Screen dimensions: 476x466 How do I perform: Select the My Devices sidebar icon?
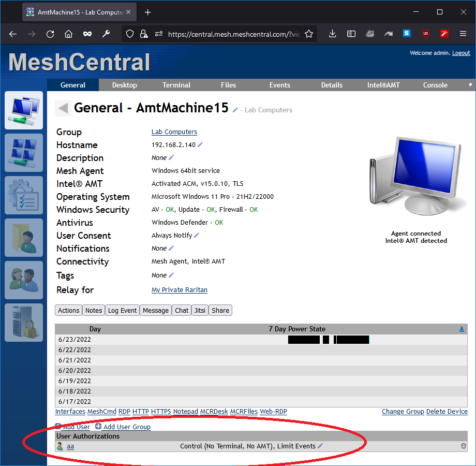24,110
